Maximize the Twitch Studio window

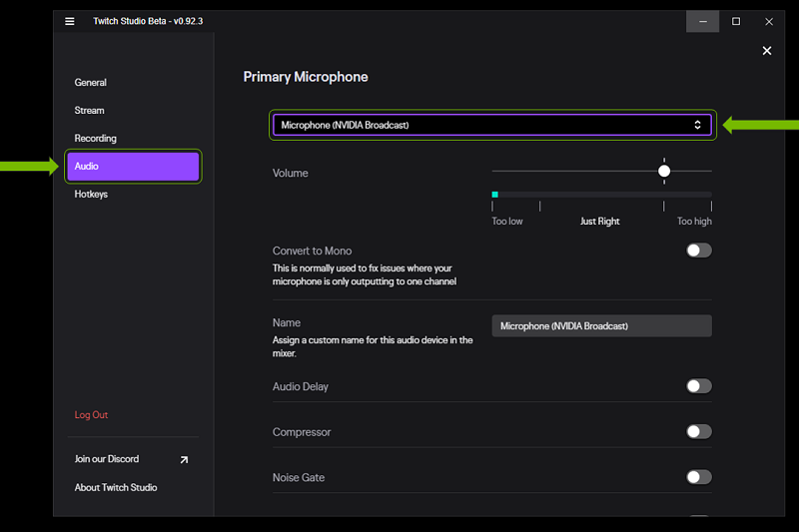pyautogui.click(x=736, y=21)
